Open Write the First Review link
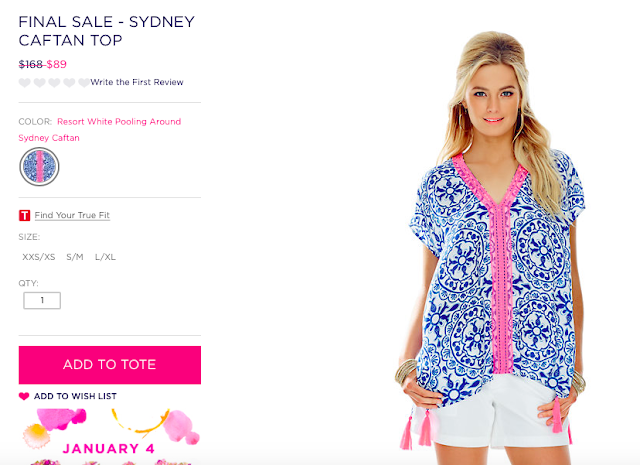This screenshot has width=640, height=465. (x=137, y=82)
